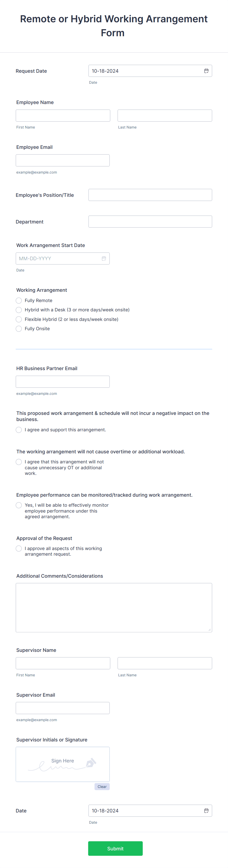Viewport: 228px width, 868px height.
Task: Clear the supervisor signature
Action: (102, 786)
